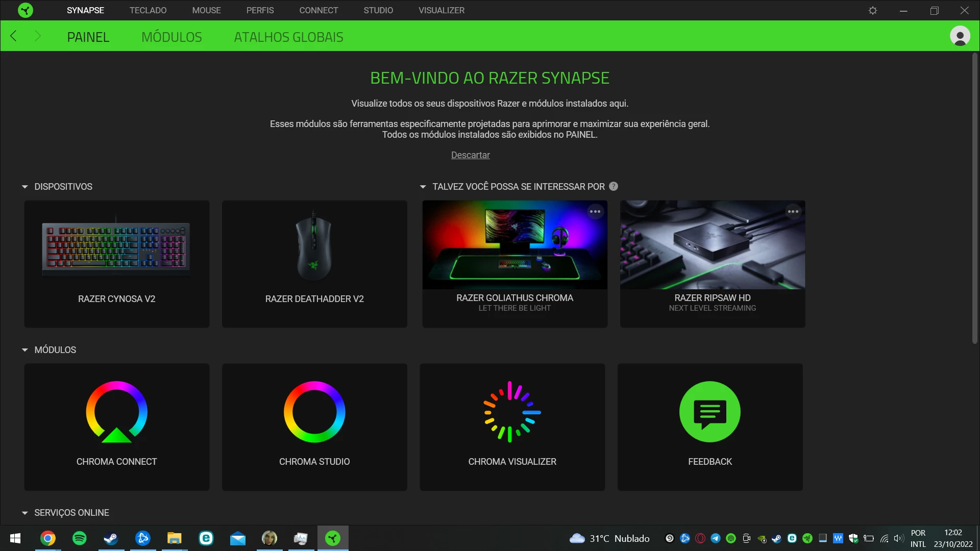Collapse the Módulos section
The height and width of the screenshot is (551, 980).
pyautogui.click(x=24, y=350)
